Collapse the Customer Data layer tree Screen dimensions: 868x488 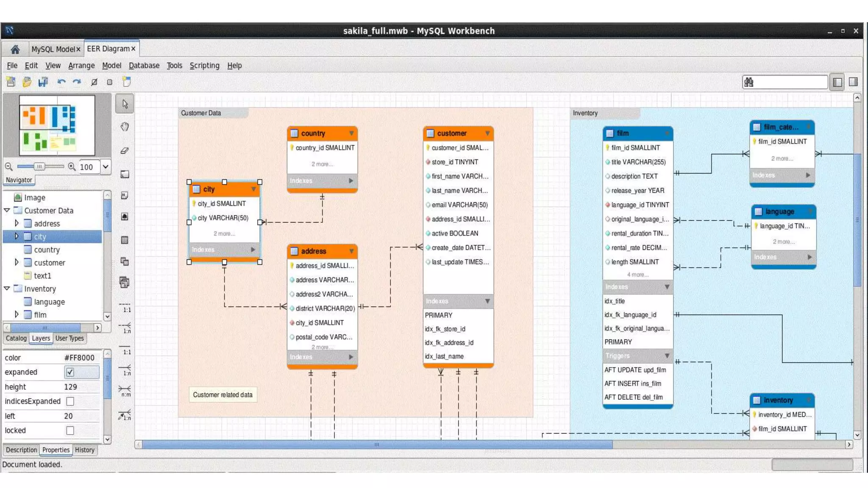[7, 210]
